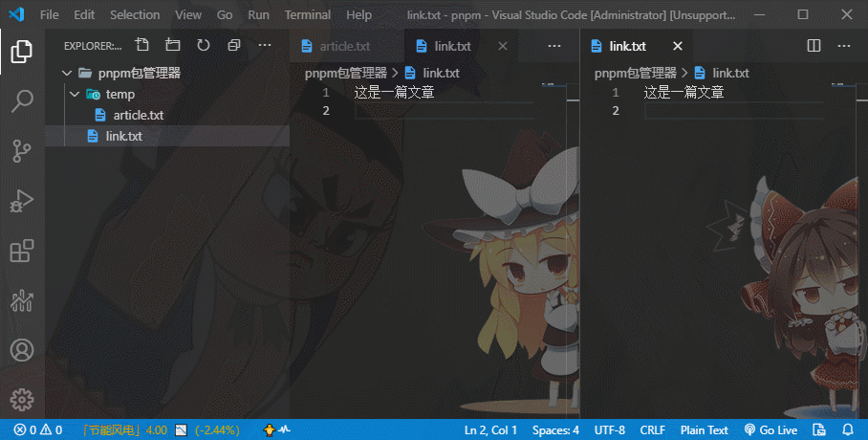Click text 这是一篇文章 in left editor
The width and height of the screenshot is (868, 440).
tap(394, 93)
